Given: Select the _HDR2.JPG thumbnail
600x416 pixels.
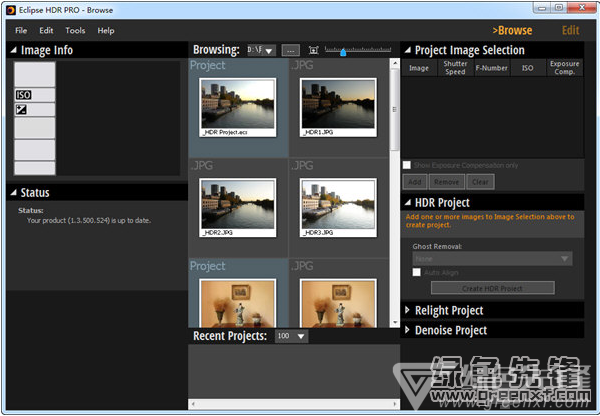Looking at the screenshot, I should (238, 208).
